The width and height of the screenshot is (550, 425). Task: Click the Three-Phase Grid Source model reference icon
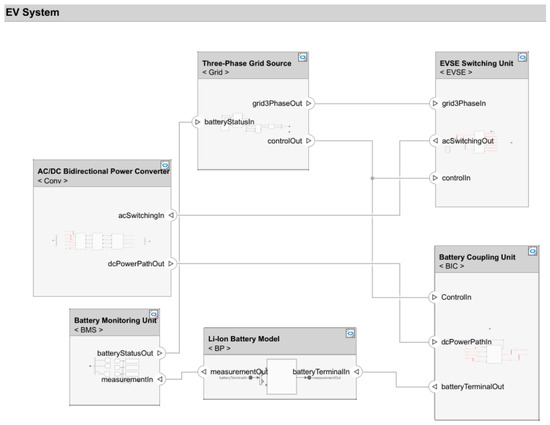(302, 57)
